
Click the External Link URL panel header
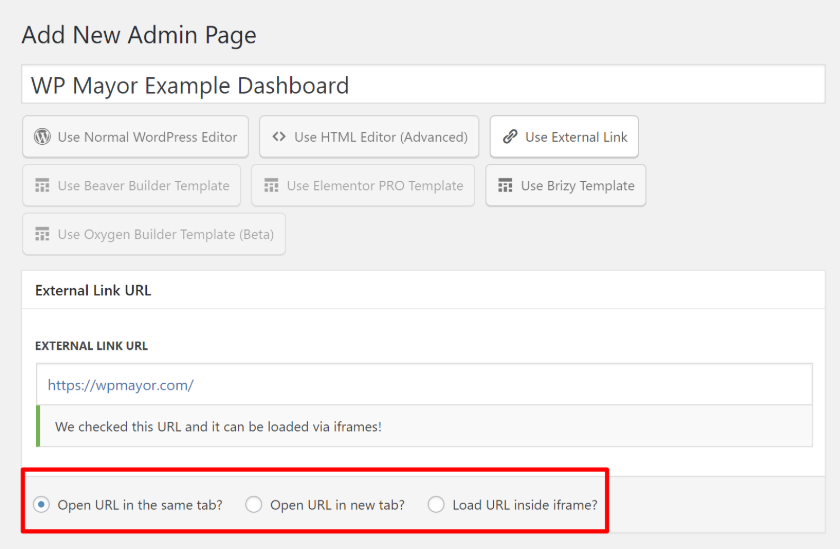[x=423, y=290]
